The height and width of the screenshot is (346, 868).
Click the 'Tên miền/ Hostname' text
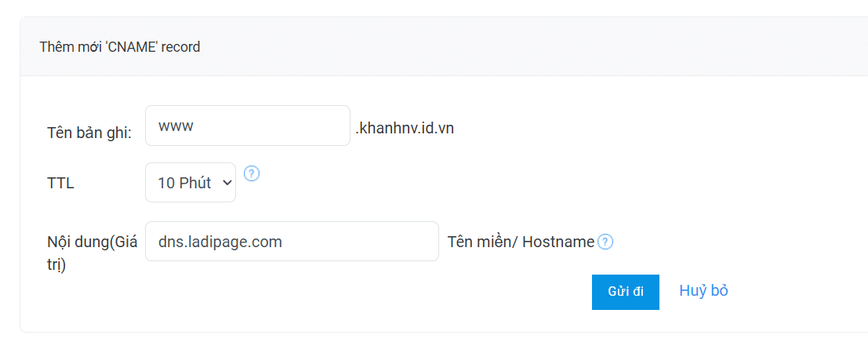point(521,242)
